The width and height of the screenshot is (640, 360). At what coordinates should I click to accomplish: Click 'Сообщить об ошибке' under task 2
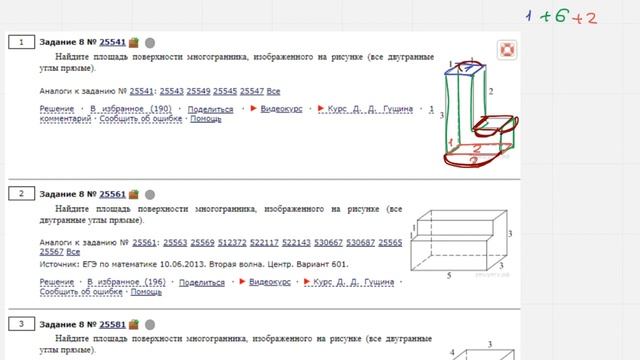pos(81,292)
